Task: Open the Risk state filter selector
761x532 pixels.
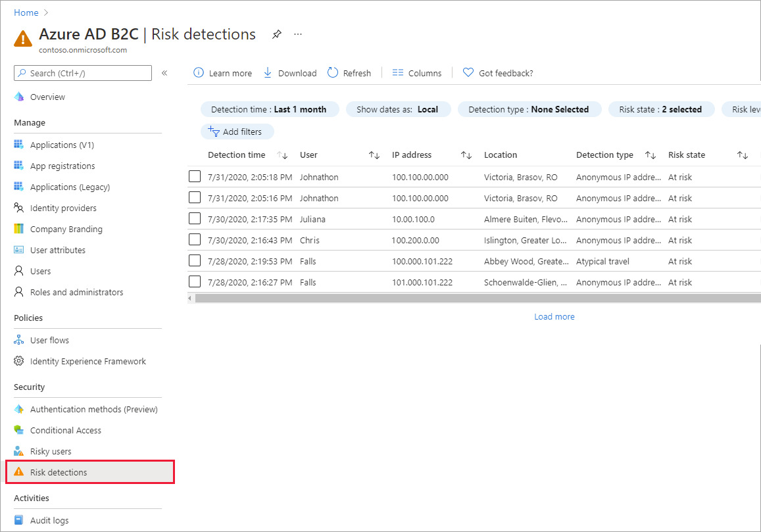Action: tap(661, 109)
